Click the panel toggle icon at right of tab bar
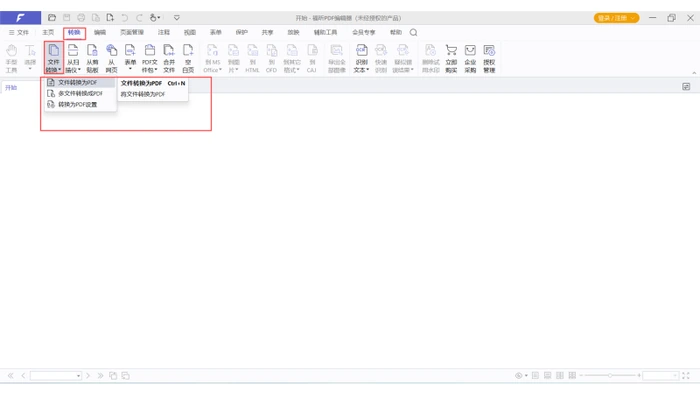 tap(686, 87)
